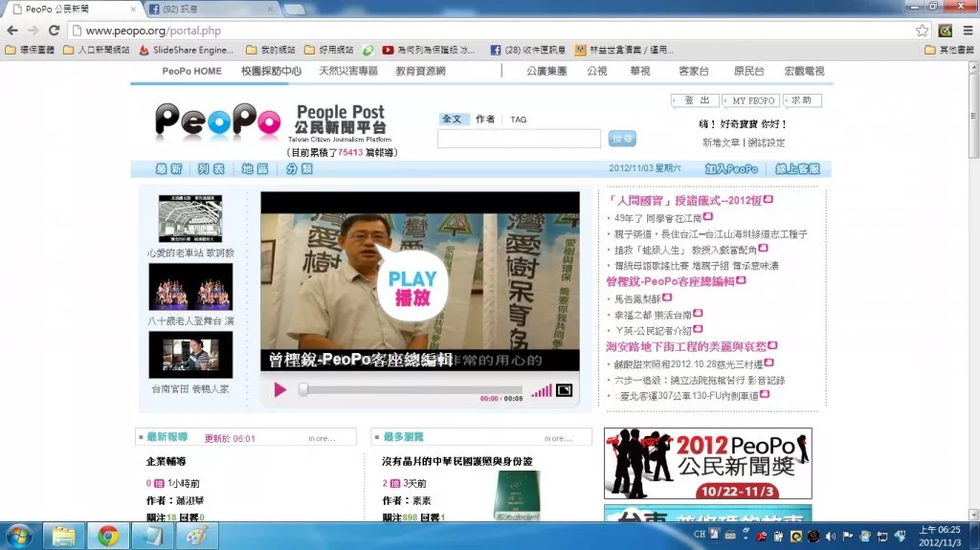Switch to the Facebook (92) tab

(212, 9)
